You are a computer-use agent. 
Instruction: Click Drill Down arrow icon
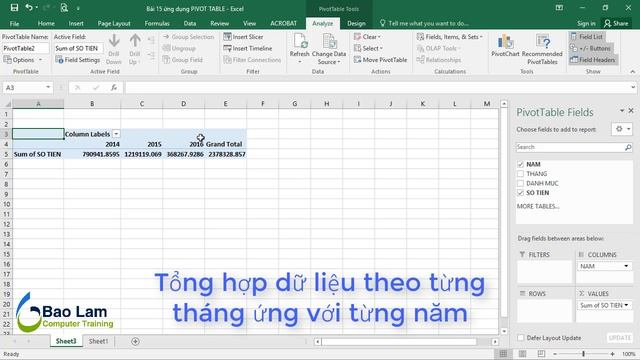(114, 41)
